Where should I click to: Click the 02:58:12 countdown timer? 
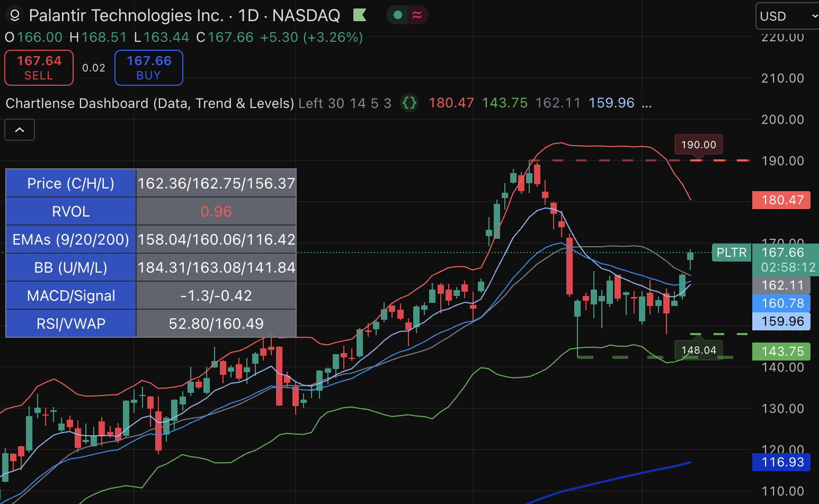788,267
